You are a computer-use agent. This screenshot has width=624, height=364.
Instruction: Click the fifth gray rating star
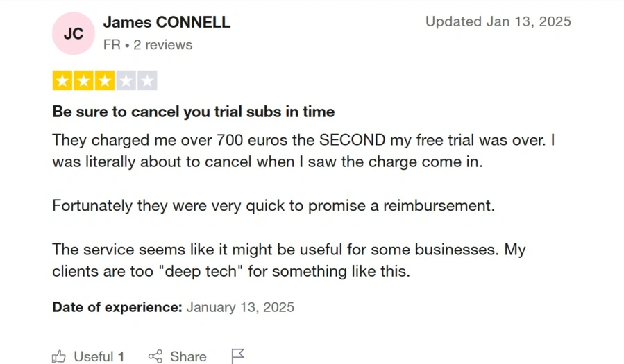[147, 81]
